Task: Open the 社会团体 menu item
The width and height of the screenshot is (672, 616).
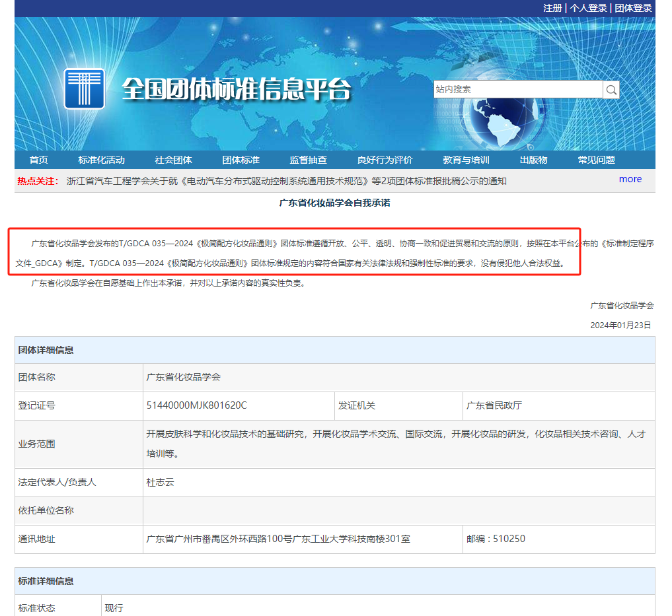Action: coord(173,160)
